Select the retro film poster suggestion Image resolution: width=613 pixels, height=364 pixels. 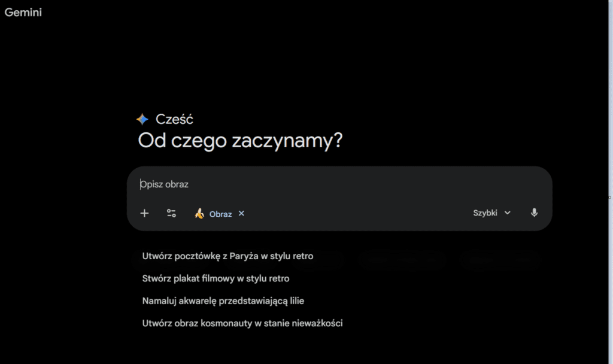[x=216, y=278]
